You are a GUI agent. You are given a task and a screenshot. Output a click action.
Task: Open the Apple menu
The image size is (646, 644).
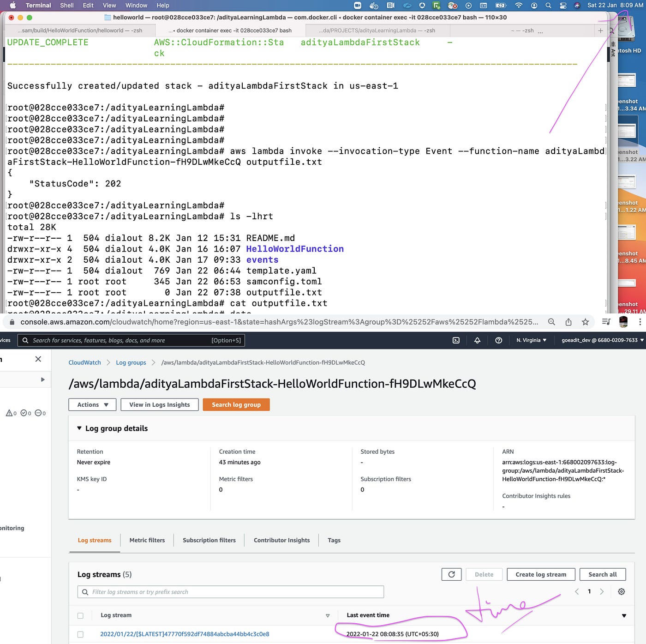pos(13,5)
